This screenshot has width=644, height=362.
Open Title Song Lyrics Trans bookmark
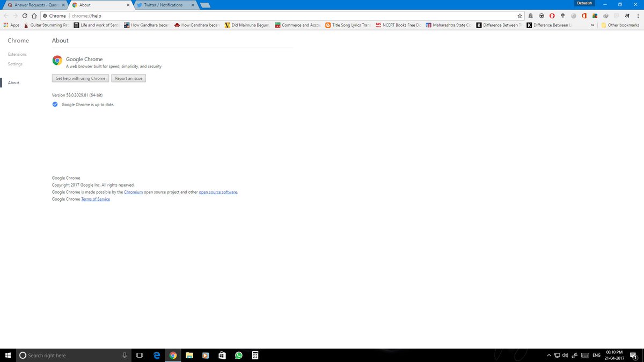pyautogui.click(x=348, y=25)
